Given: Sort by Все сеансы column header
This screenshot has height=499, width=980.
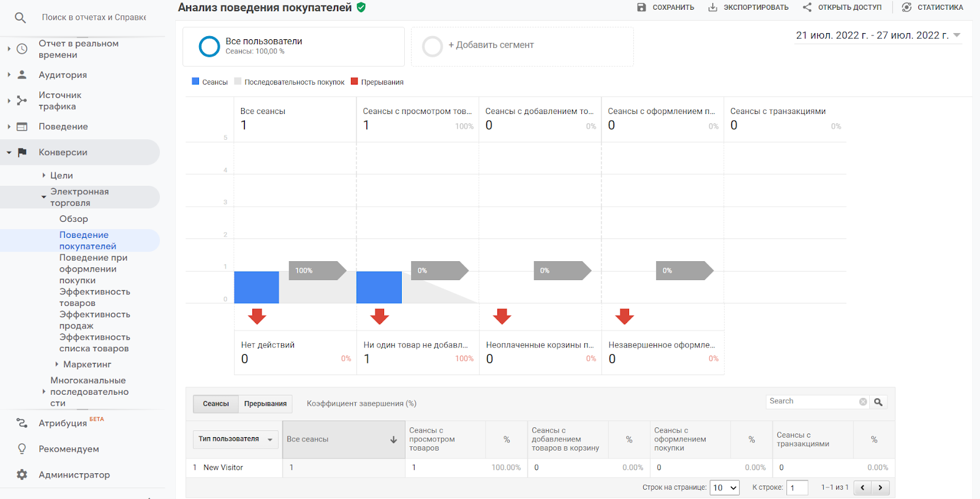Looking at the screenshot, I should (x=344, y=440).
